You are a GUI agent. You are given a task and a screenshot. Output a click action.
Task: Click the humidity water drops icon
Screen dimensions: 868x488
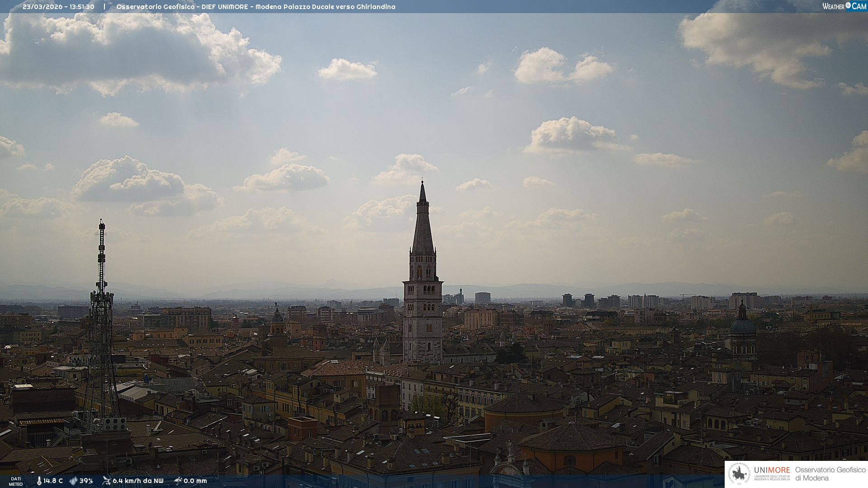point(73,481)
